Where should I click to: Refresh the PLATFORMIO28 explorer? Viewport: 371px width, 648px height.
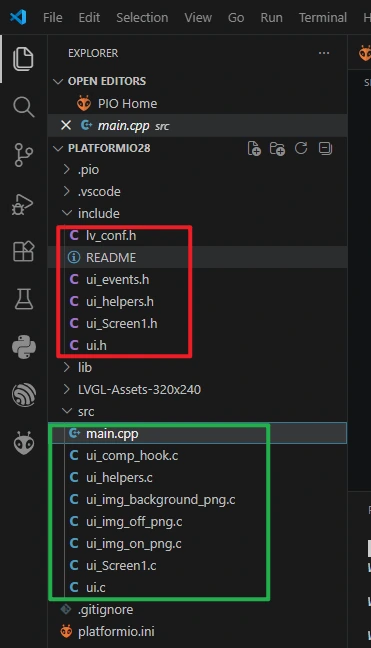301,148
